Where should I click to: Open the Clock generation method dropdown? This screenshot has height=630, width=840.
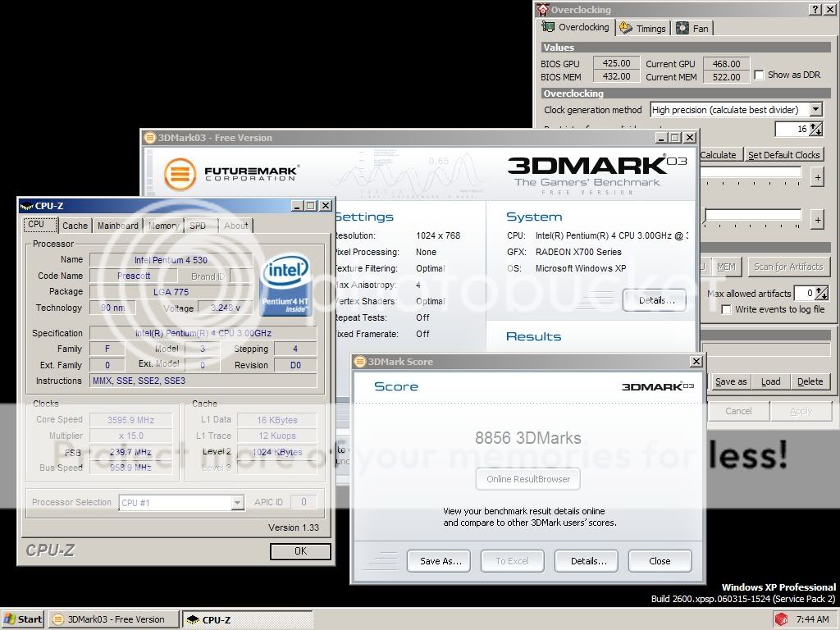pyautogui.click(x=815, y=109)
